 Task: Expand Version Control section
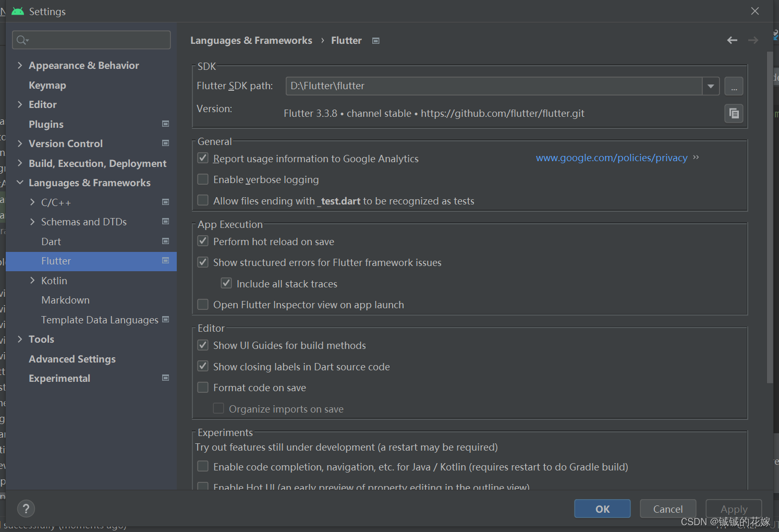tap(20, 143)
